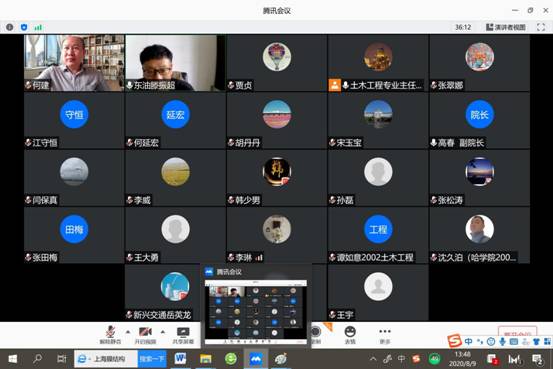Expand hidden system tray icons chevron
The height and width of the screenshot is (369, 553).
373,359
